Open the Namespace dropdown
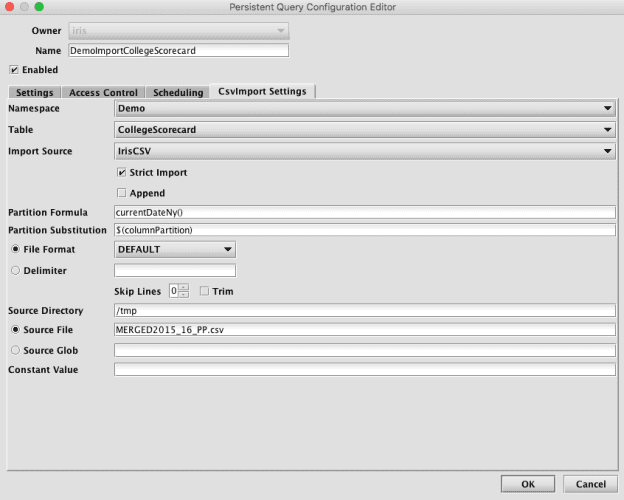The width and height of the screenshot is (624, 500). (x=364, y=108)
